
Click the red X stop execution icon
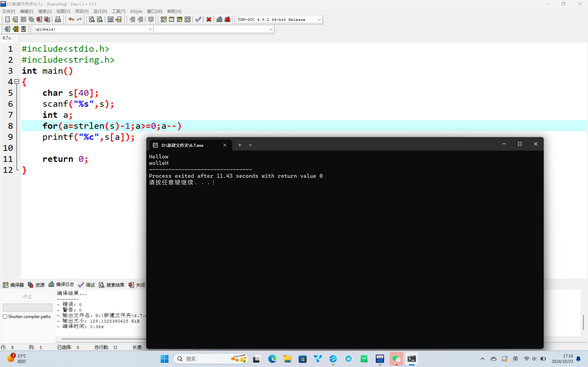[x=209, y=19]
